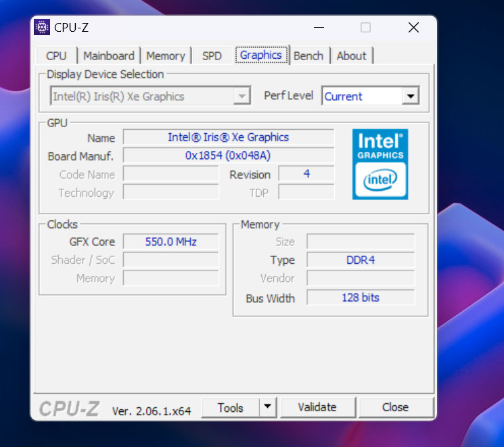Click the Board Manuf. label
The image size is (504, 447).
[x=81, y=156]
